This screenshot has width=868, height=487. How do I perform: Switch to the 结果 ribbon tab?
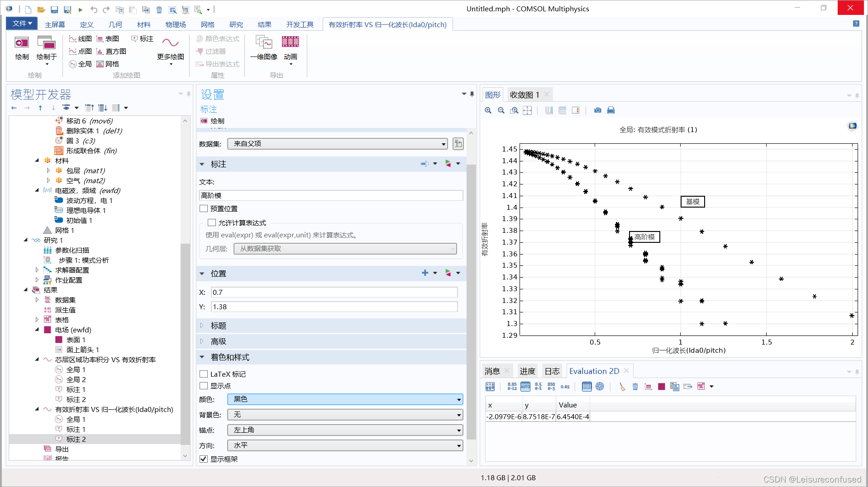[x=265, y=24]
